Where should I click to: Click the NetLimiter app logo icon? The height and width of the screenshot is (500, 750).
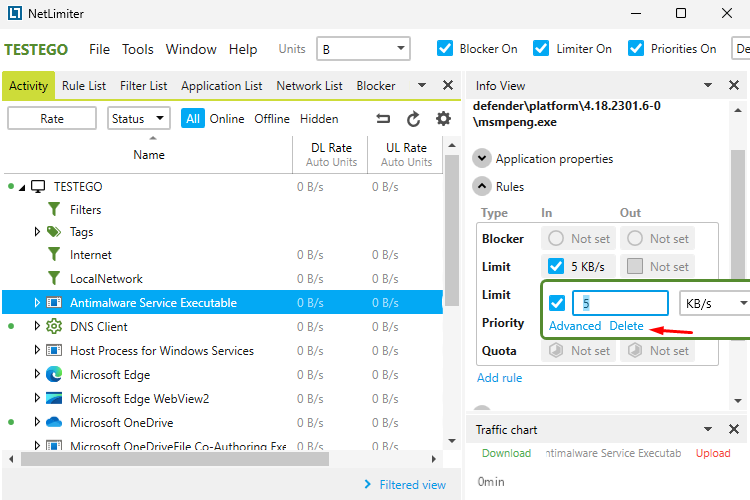coord(15,13)
